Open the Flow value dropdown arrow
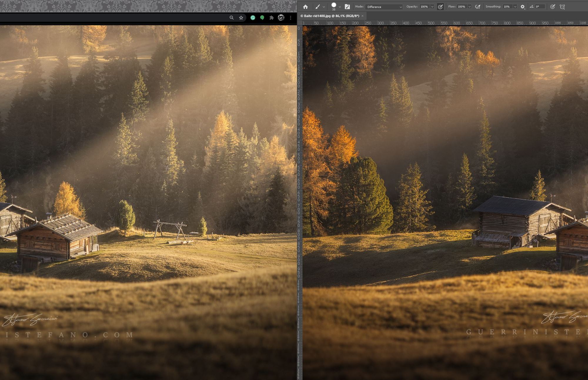The image size is (588, 380). pos(470,7)
